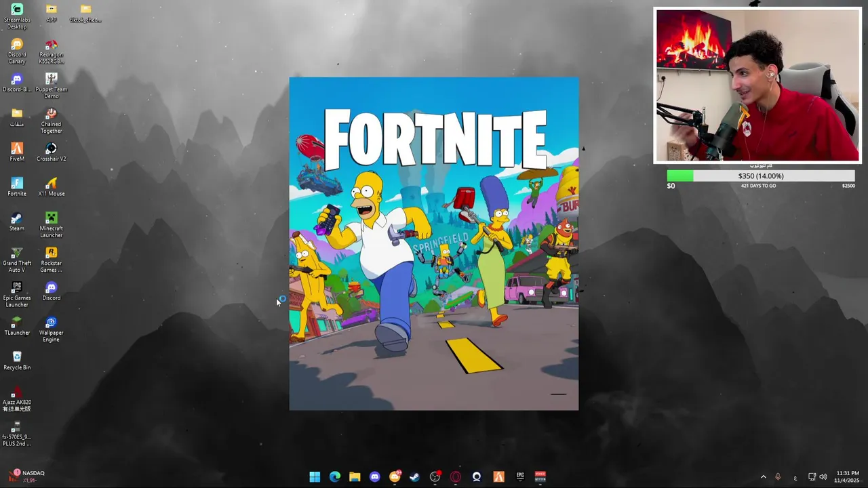The width and height of the screenshot is (868, 488).
Task: Open the white webcam app in the taskbar
Action: point(477,476)
